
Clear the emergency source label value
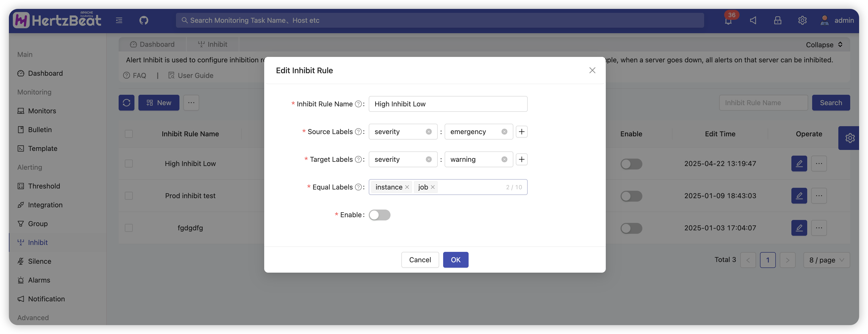[x=504, y=132]
